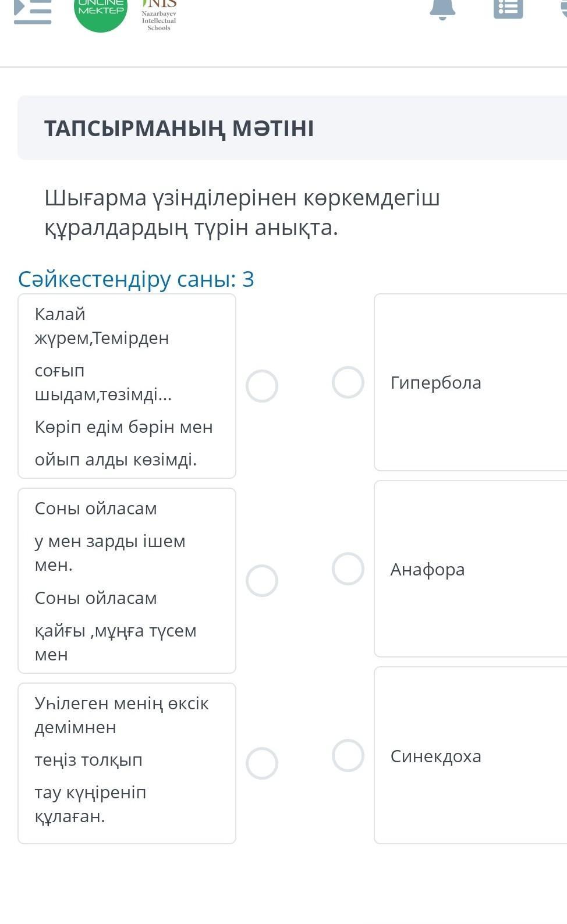The height and width of the screenshot is (924, 567).
Task: Select radio button beside 'Калай жүрем' excerpt
Action: tap(262, 386)
